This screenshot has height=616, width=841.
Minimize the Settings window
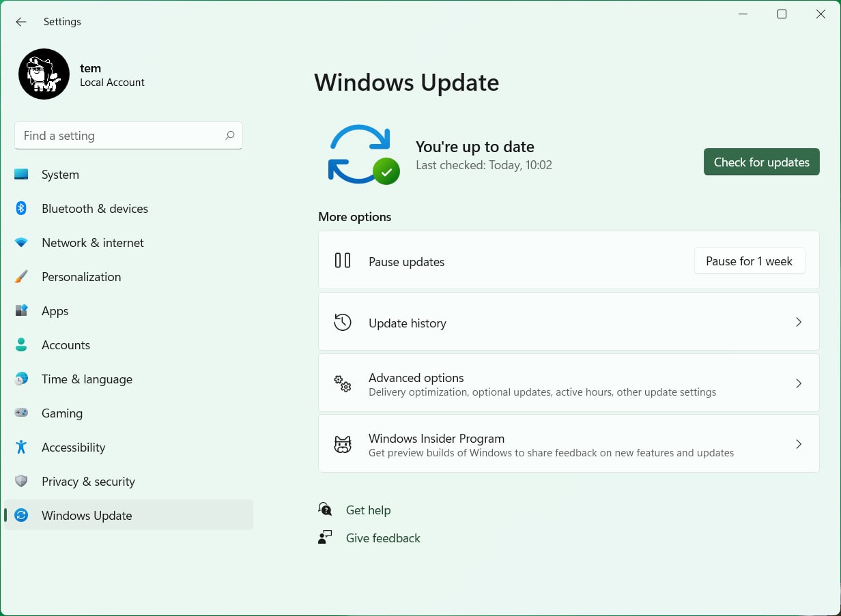[x=743, y=14]
